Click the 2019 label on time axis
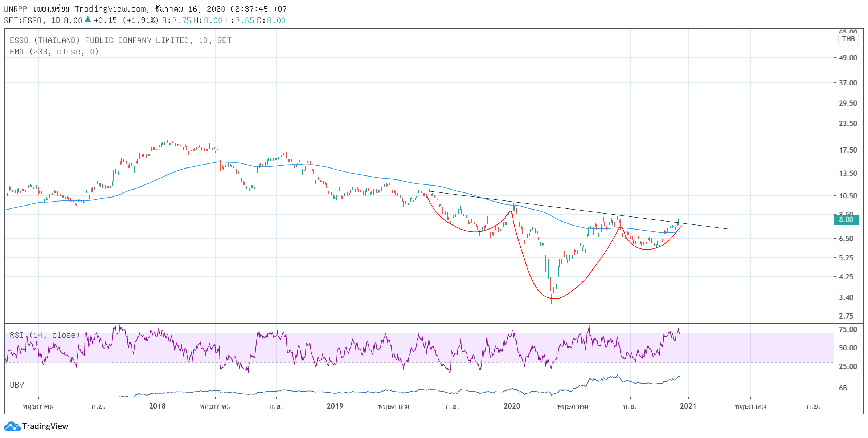Image resolution: width=868 pixels, height=438 pixels. point(335,406)
